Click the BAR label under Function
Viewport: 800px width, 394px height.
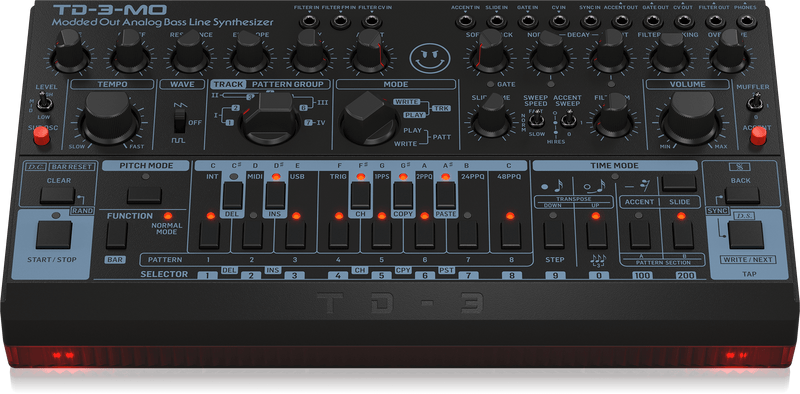(115, 260)
